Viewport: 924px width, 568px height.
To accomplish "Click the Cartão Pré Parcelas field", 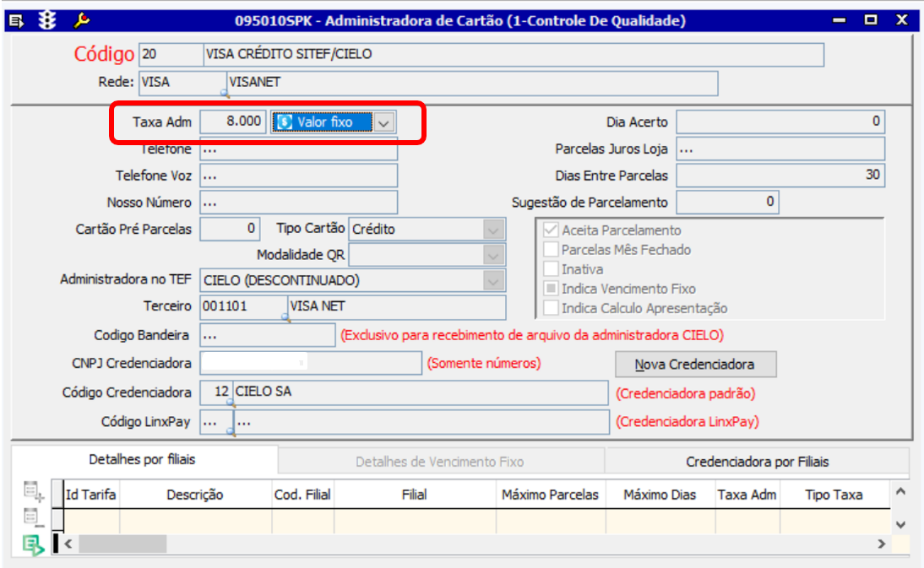I will point(230,229).
